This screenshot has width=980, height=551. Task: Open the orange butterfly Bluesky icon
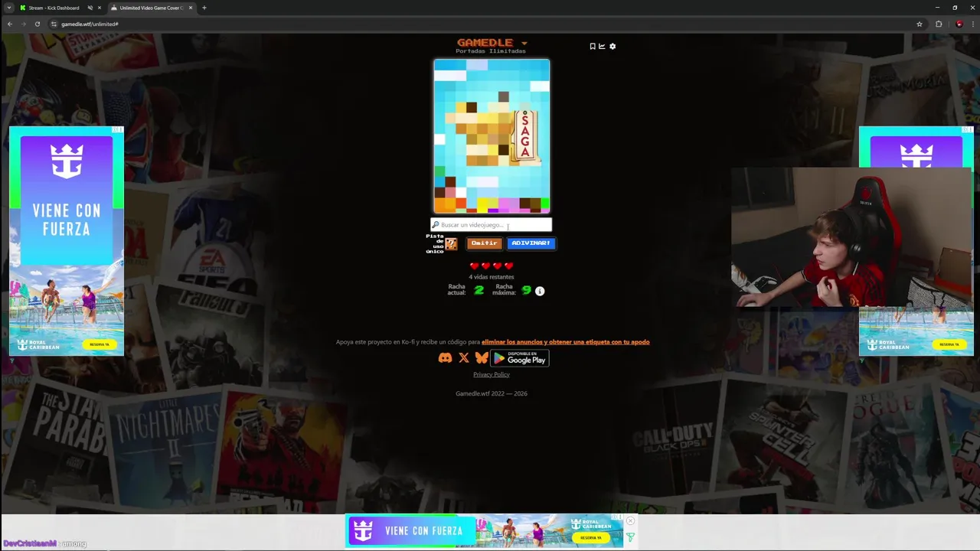click(x=482, y=358)
